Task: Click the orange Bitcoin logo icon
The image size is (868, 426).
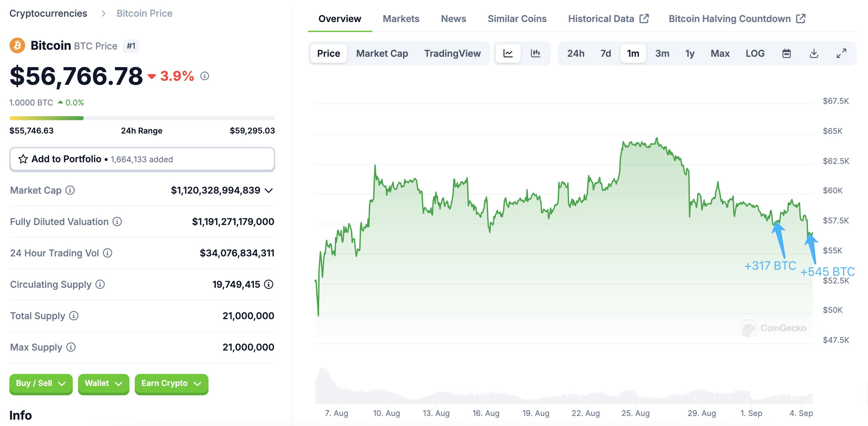Action: tap(17, 45)
